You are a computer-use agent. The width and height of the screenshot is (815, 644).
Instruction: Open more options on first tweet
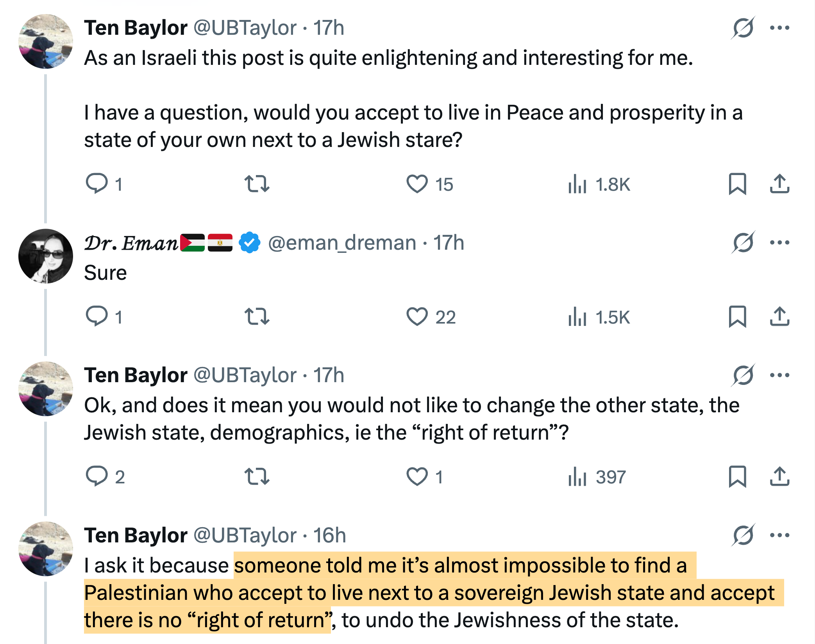coord(779,28)
